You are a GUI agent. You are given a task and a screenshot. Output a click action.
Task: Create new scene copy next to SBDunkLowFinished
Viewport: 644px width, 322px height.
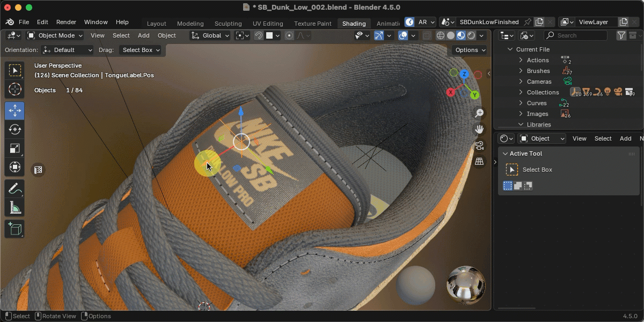[539, 22]
